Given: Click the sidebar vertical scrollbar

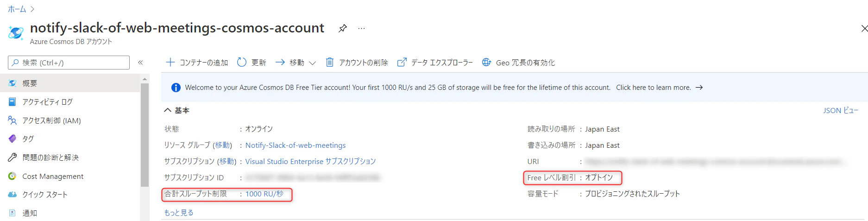Looking at the screenshot, I should [x=145, y=134].
